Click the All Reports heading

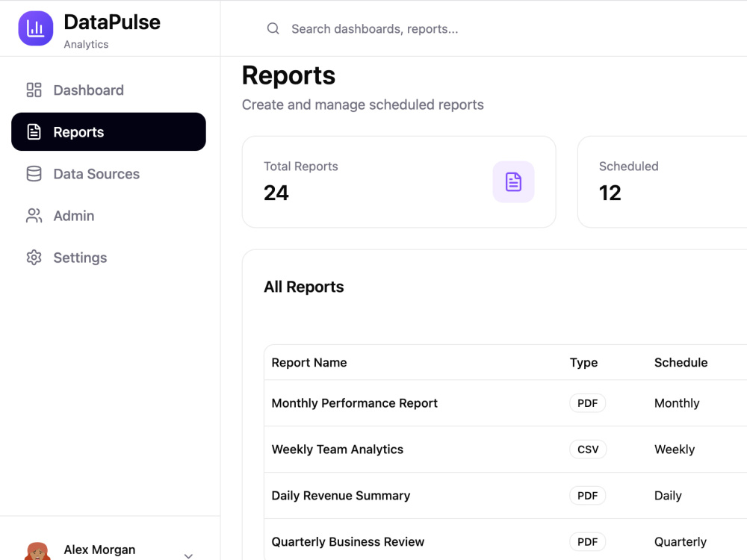pos(304,287)
